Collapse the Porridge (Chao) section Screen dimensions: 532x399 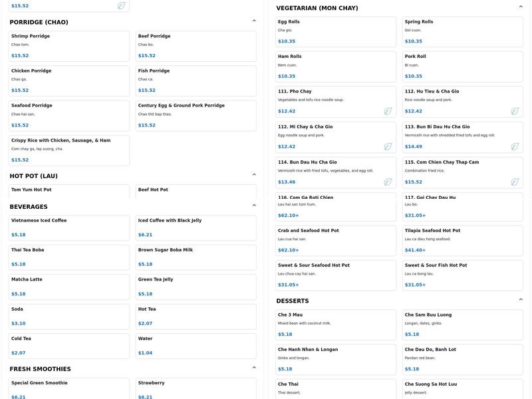[254, 21]
